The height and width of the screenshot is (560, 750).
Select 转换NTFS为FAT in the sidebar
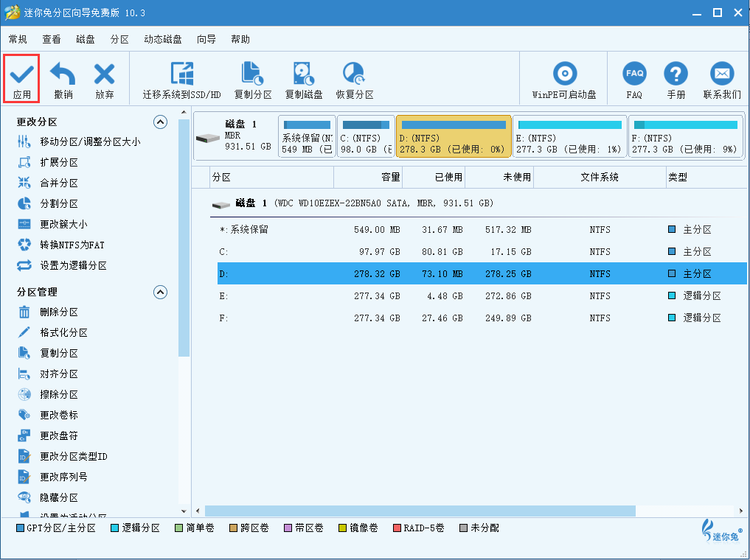(60, 245)
